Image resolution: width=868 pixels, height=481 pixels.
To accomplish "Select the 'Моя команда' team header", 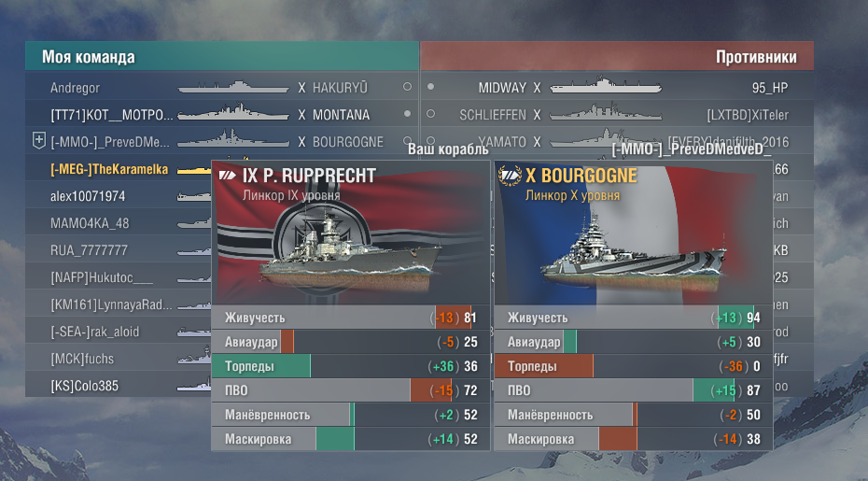I will (89, 57).
